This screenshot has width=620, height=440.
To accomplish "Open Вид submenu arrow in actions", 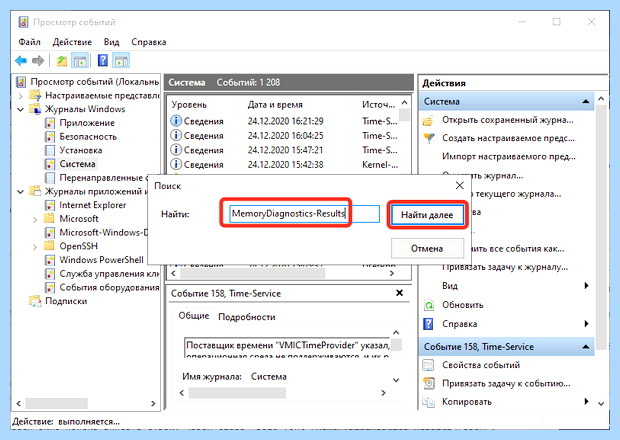I will pyautogui.click(x=586, y=285).
